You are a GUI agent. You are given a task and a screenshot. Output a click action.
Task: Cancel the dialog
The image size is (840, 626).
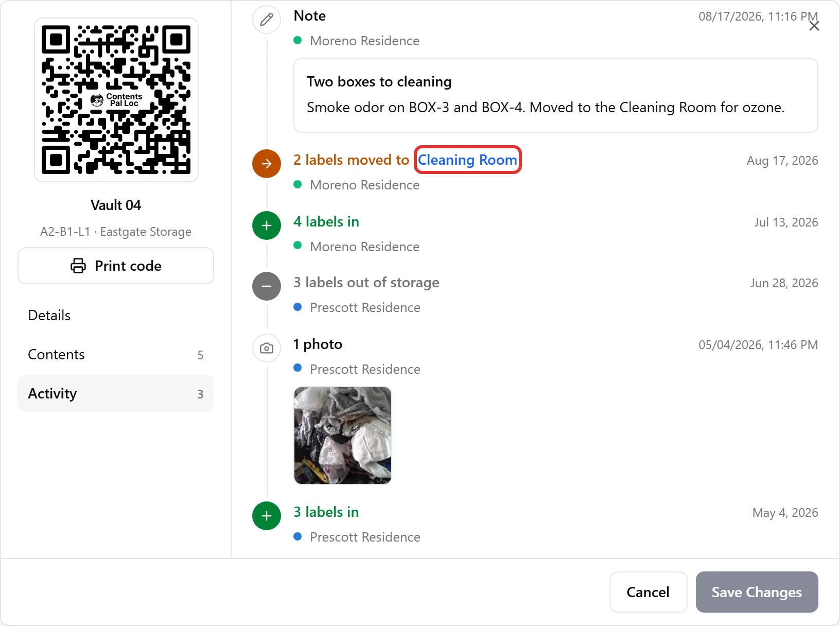click(648, 592)
